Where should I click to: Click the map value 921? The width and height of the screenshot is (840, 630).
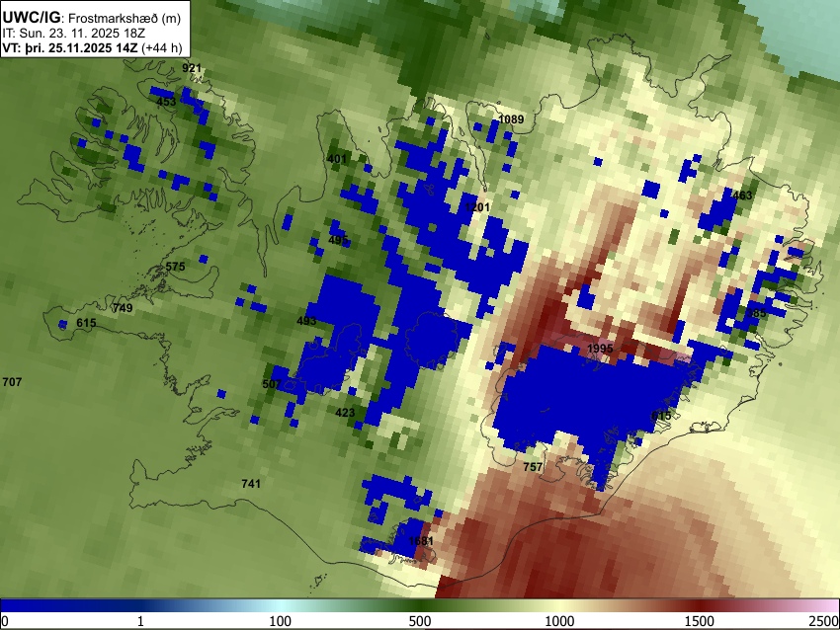(192, 68)
